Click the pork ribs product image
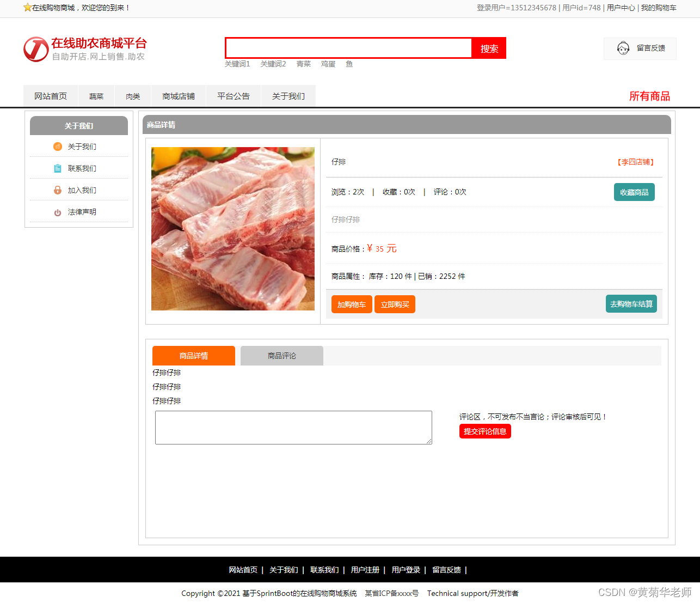 [x=233, y=228]
